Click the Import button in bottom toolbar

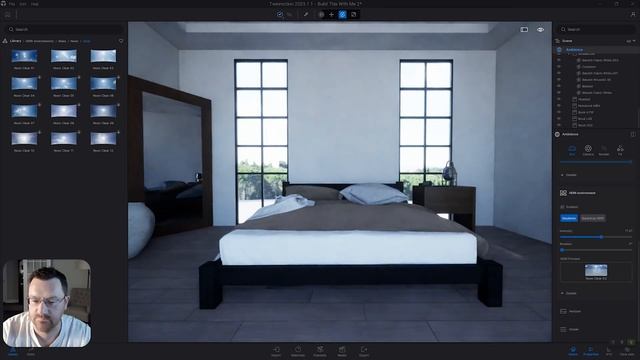(276, 351)
